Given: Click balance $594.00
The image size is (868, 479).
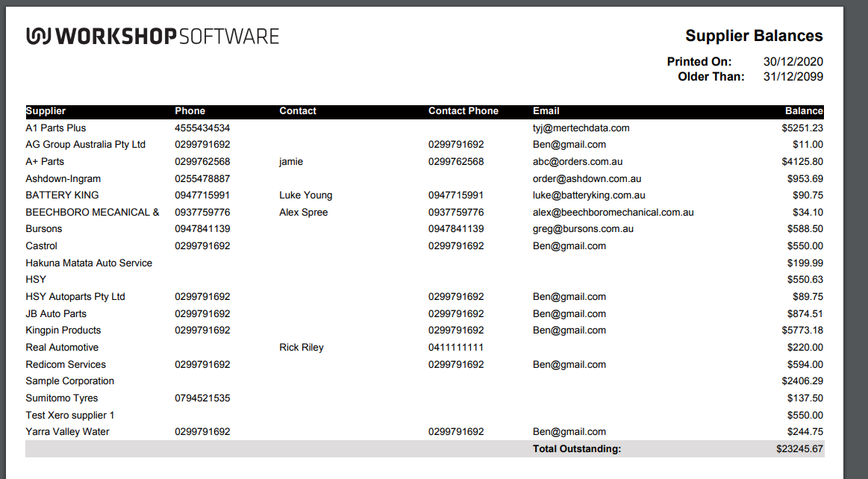Looking at the screenshot, I should [805, 365].
